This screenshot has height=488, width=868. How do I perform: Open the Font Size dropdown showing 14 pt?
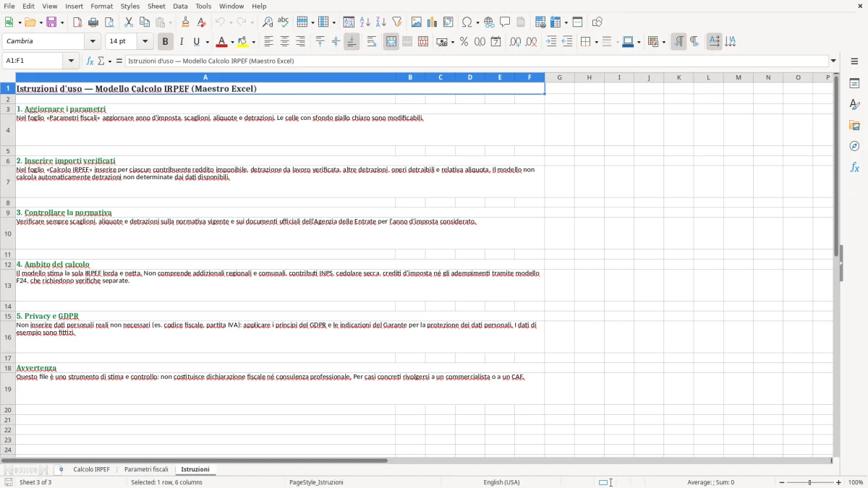tap(145, 42)
